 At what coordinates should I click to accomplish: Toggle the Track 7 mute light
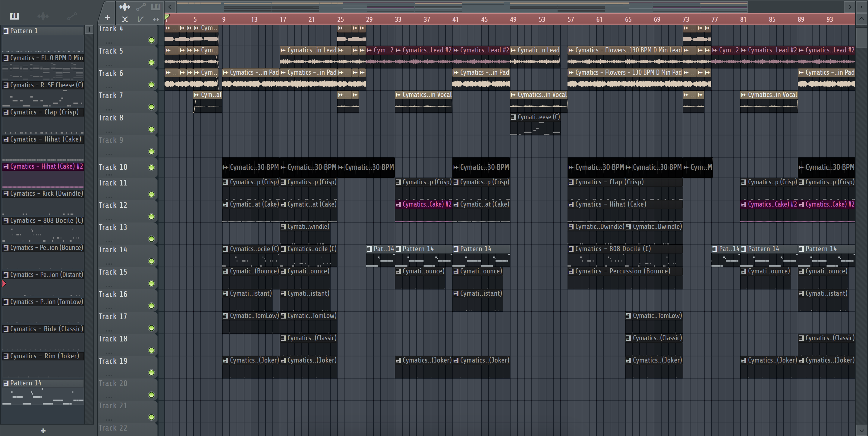pos(152,107)
